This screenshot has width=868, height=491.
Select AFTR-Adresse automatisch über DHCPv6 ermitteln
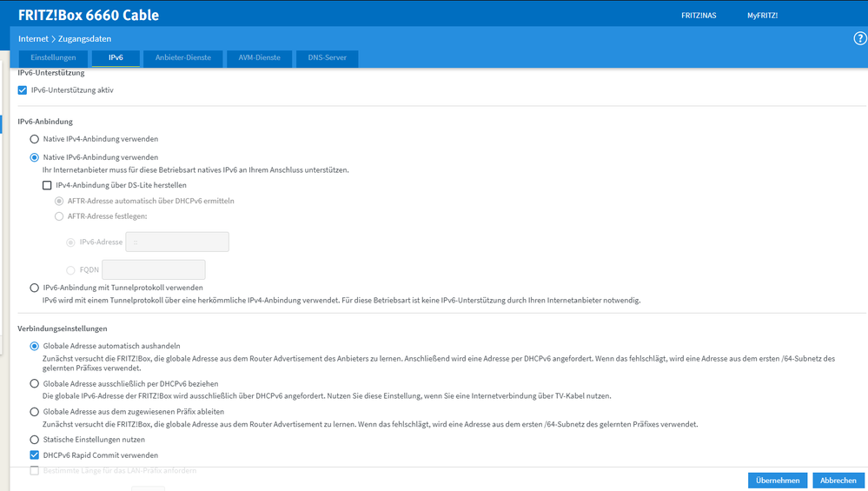point(59,201)
